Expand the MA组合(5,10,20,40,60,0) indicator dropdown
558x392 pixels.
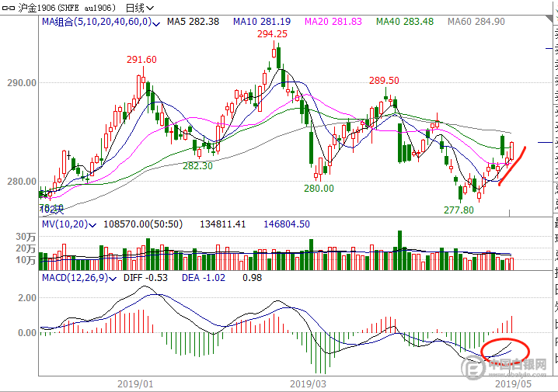coord(156,24)
